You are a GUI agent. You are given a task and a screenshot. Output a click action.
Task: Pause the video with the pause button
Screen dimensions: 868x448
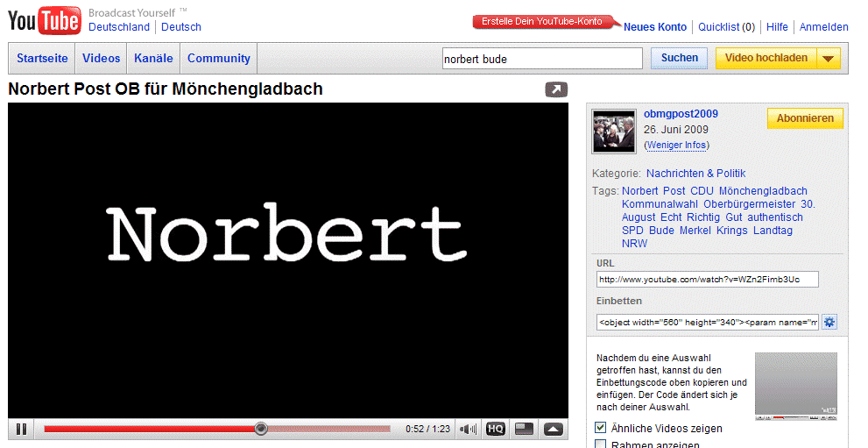[x=22, y=430]
